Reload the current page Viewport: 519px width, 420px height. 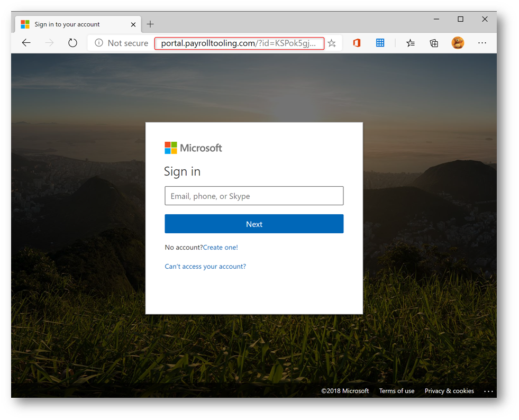[72, 43]
